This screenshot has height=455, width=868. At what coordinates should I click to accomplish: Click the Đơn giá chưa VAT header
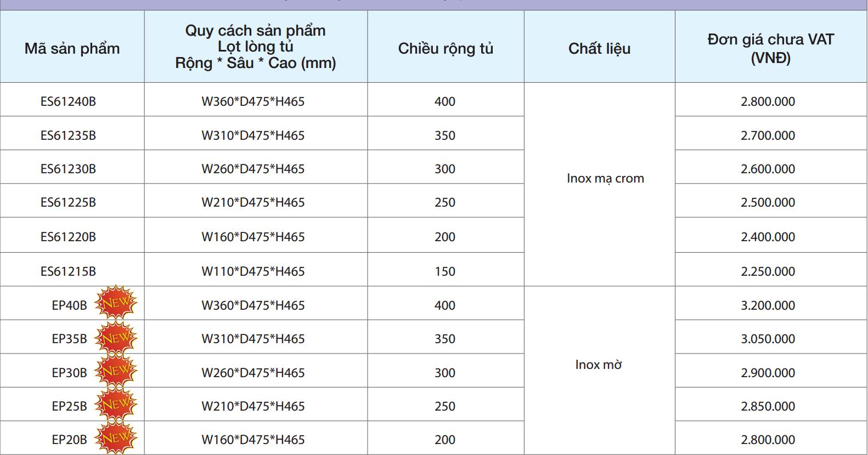[x=771, y=47]
